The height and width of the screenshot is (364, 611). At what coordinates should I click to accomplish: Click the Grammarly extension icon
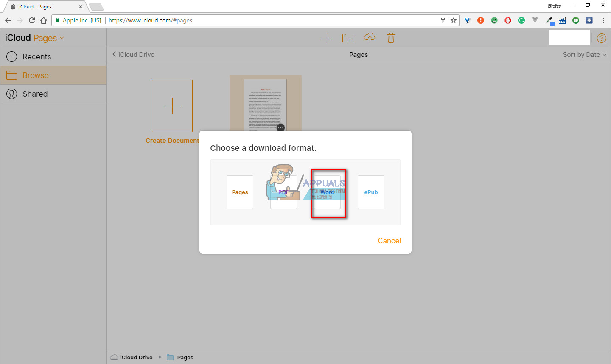point(521,20)
